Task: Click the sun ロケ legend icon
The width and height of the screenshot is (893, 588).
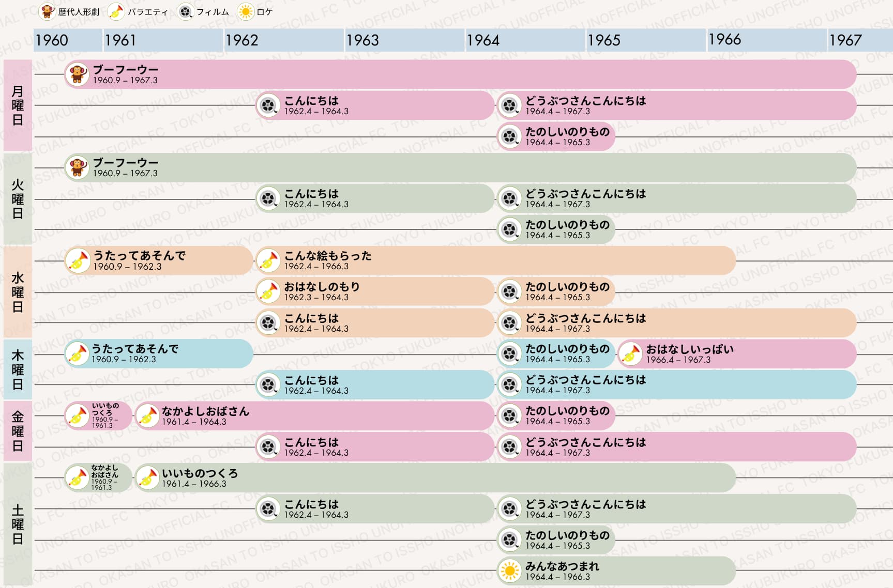Action: click(246, 11)
